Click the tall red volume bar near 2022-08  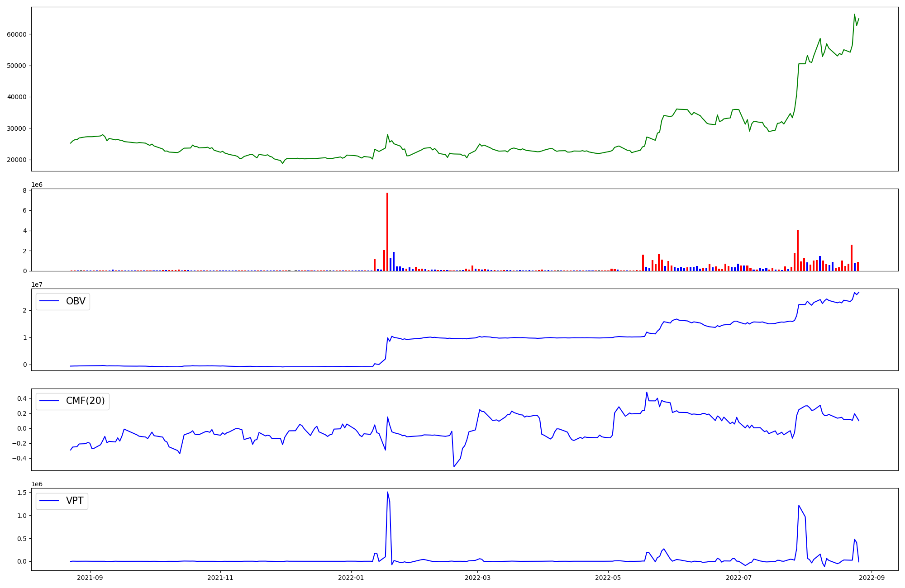(x=798, y=250)
